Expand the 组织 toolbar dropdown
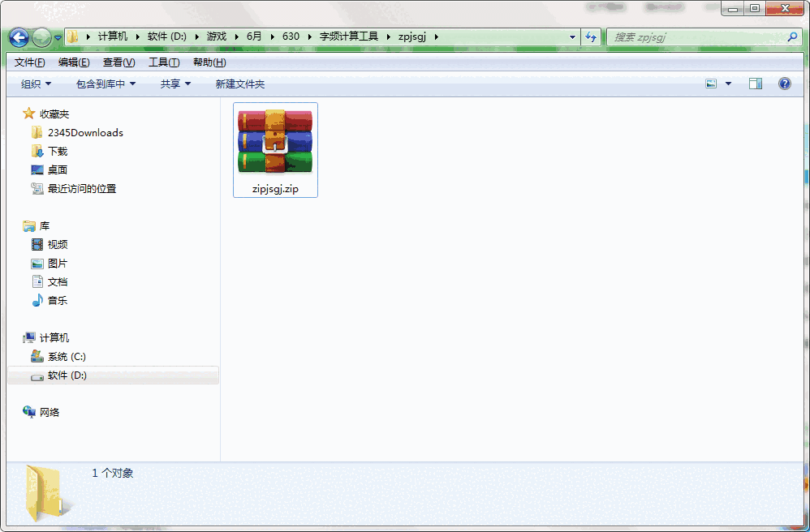810x532 pixels. point(34,83)
